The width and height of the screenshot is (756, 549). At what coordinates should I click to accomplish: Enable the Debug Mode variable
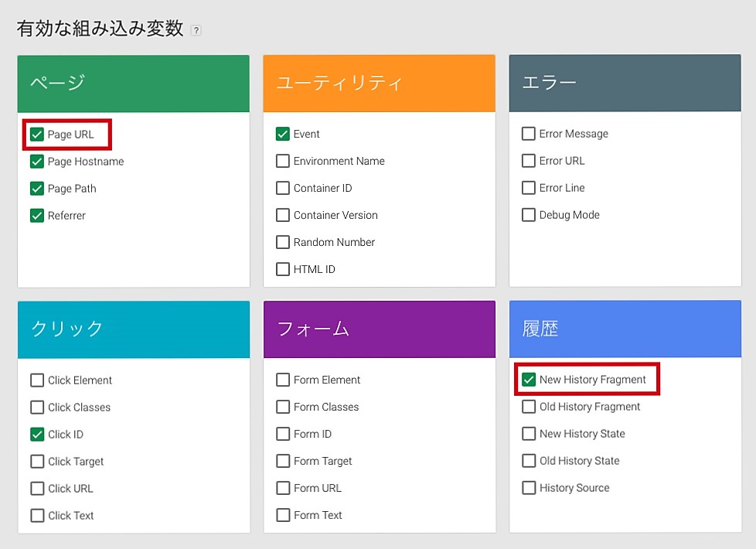click(529, 215)
